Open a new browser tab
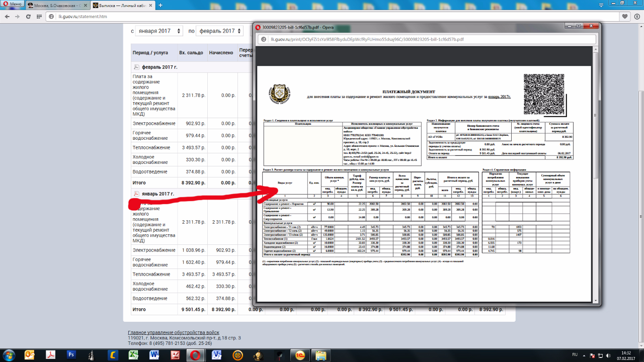 160,5
